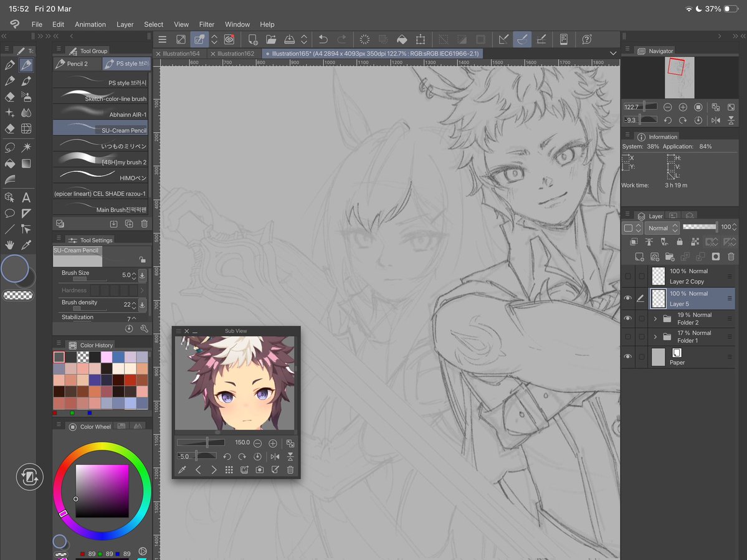
Task: Open the File menu
Action: (37, 24)
